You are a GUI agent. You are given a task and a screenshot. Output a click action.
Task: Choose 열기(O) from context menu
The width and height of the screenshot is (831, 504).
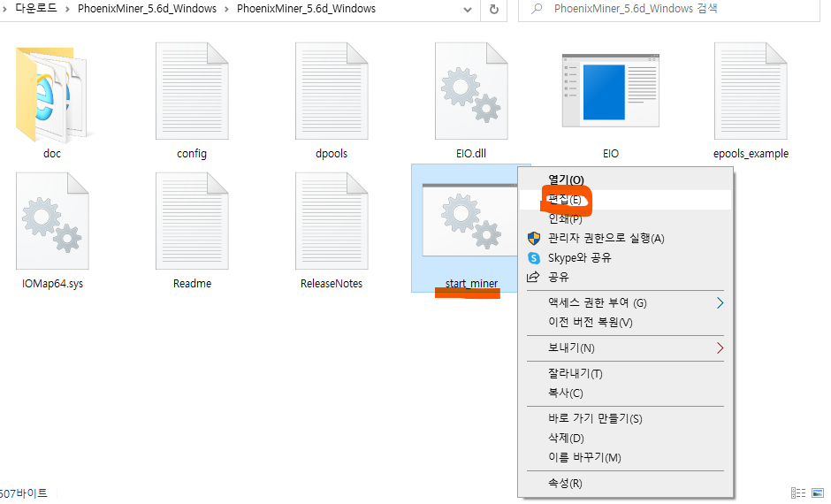(625, 180)
